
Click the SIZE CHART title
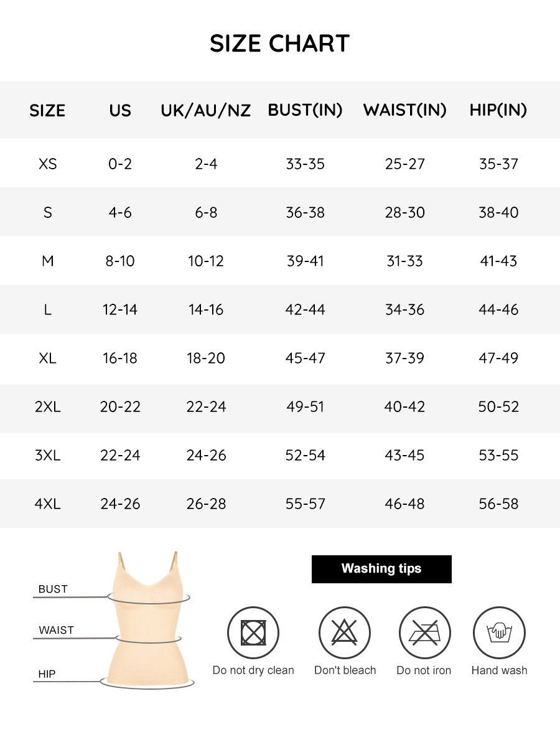pyautogui.click(x=280, y=44)
